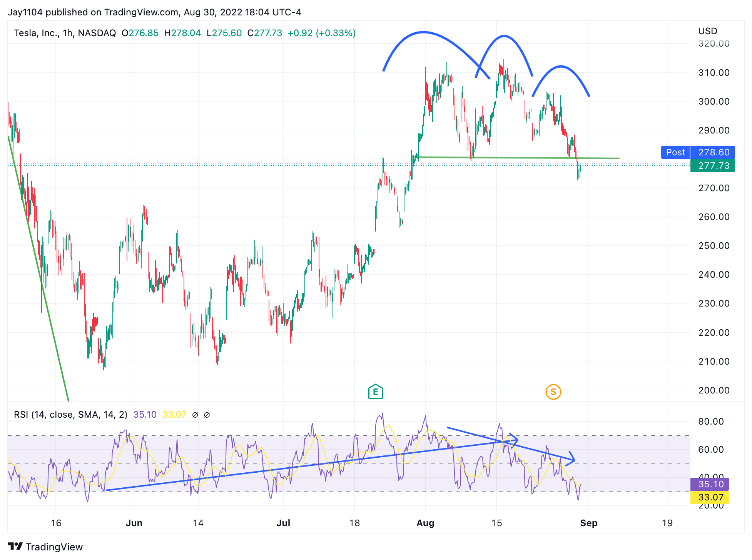This screenshot has height=560, width=752.
Task: Click the open value O276.85
Action: [140, 33]
